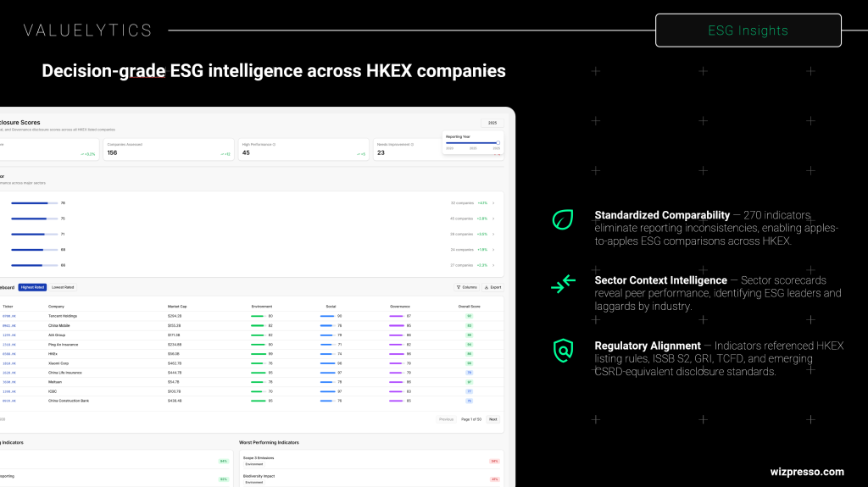
Task: Expand the sector row with 27 companies
Action: pos(494,265)
